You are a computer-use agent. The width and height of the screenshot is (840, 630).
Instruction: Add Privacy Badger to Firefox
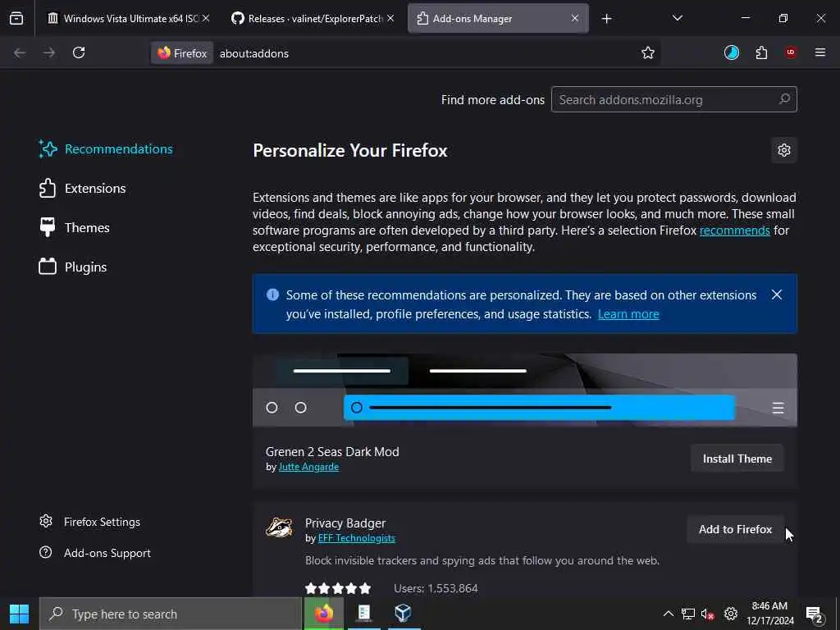[735, 529]
